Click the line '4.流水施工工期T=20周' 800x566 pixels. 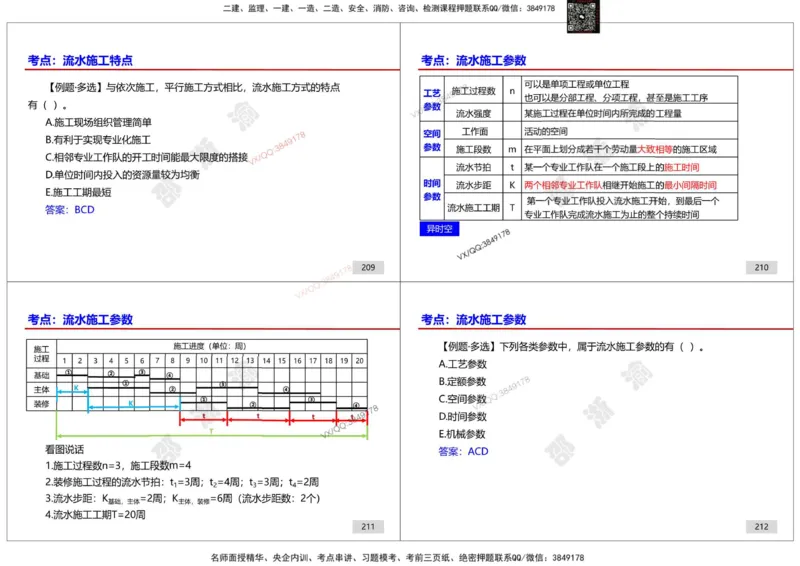[x=95, y=514]
